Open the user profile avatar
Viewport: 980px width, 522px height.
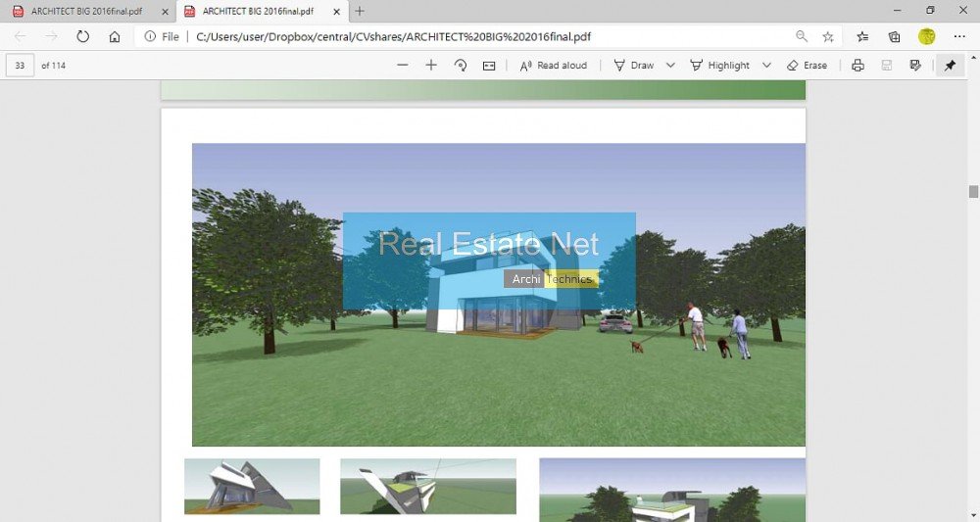(x=927, y=37)
